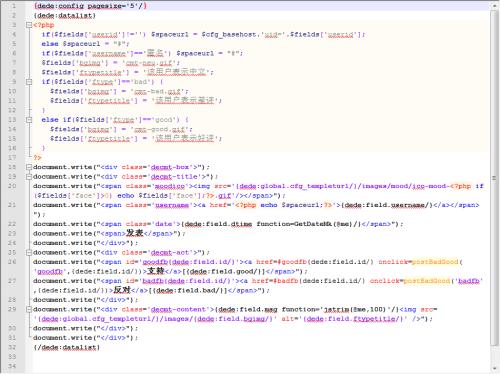This screenshot has height=374, width=500.
Task: Fold the decmt-box document.write line
Action: (x=29, y=167)
